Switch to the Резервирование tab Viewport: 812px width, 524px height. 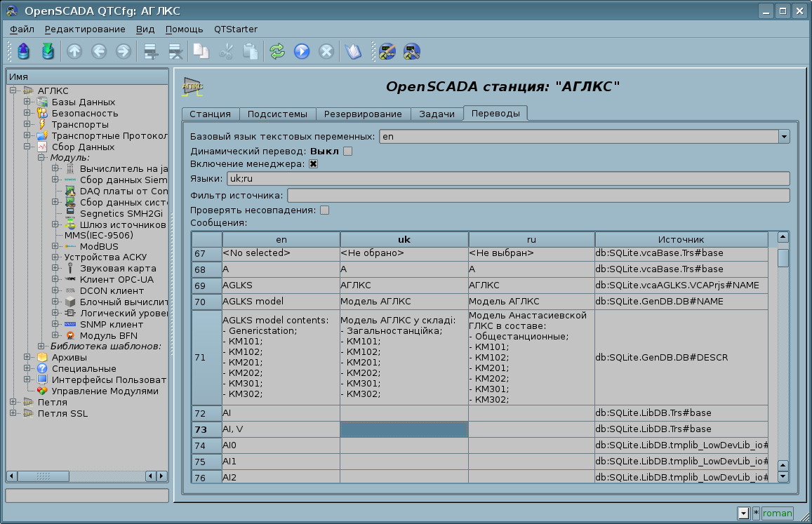(x=363, y=114)
